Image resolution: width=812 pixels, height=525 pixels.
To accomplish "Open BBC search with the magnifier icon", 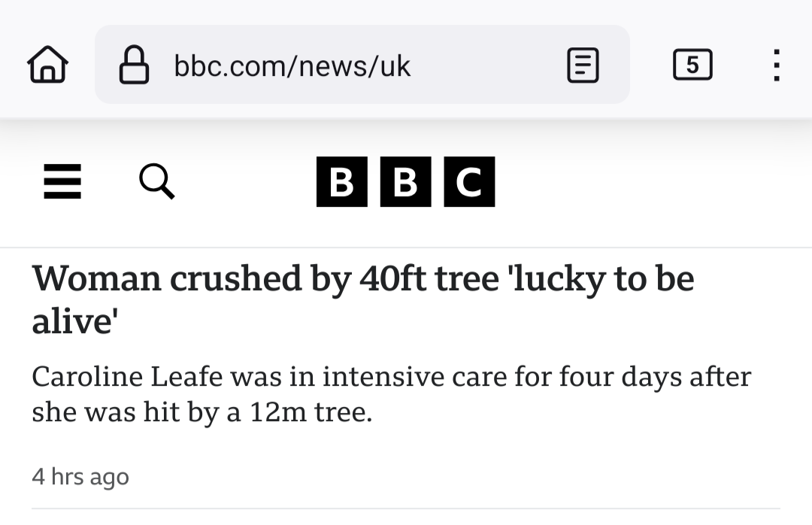I will (x=156, y=181).
